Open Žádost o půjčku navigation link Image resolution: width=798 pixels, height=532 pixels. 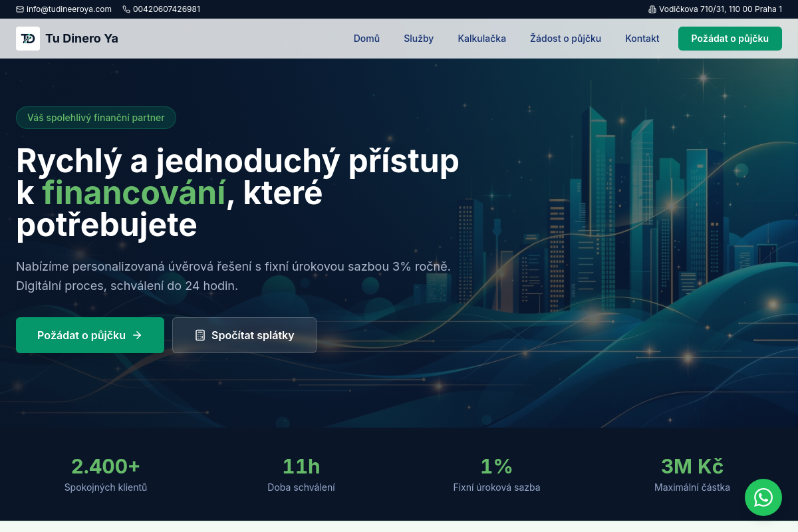565,39
